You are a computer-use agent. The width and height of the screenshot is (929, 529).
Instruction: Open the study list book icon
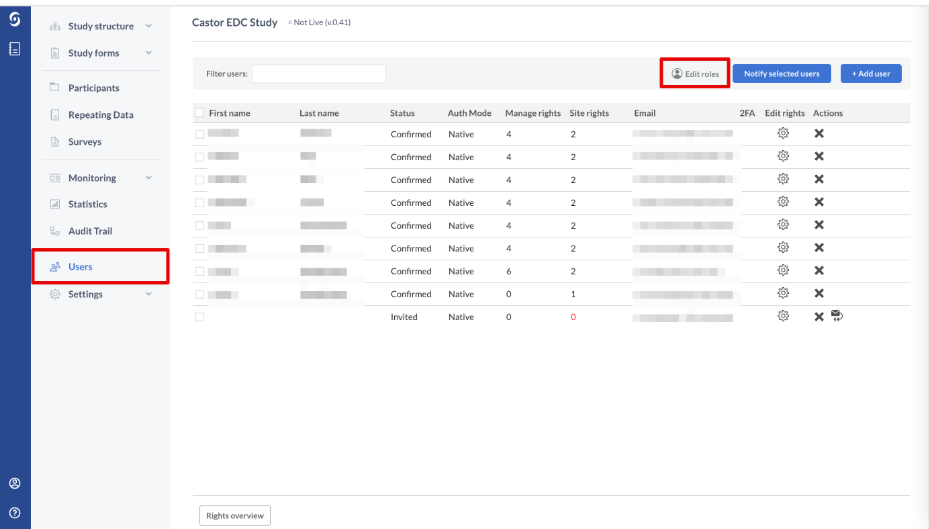pyautogui.click(x=15, y=49)
